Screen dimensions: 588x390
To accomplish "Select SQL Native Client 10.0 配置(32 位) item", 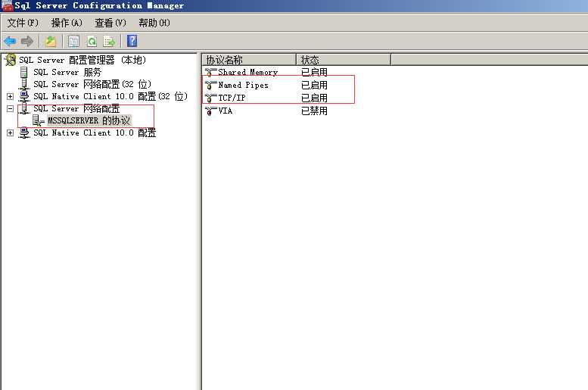I will pyautogui.click(x=110, y=96).
